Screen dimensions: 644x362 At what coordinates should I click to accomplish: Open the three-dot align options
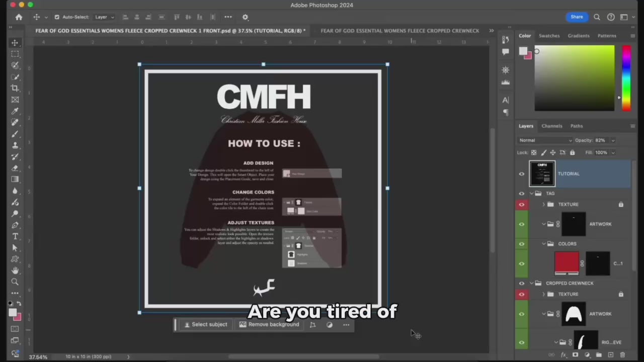[228, 17]
